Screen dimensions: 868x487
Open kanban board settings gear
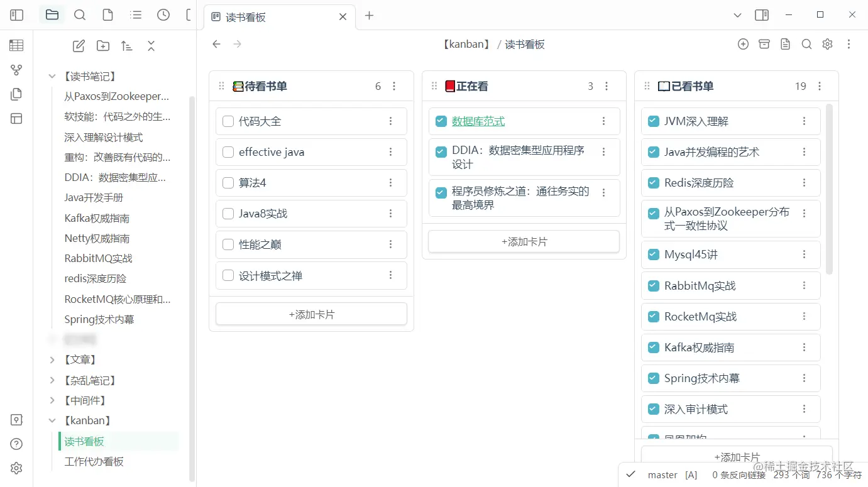point(828,44)
